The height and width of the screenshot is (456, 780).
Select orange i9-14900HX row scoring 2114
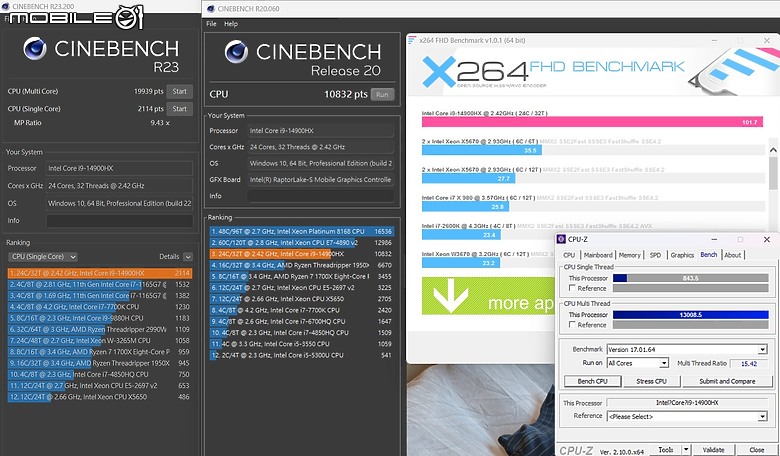click(x=99, y=273)
